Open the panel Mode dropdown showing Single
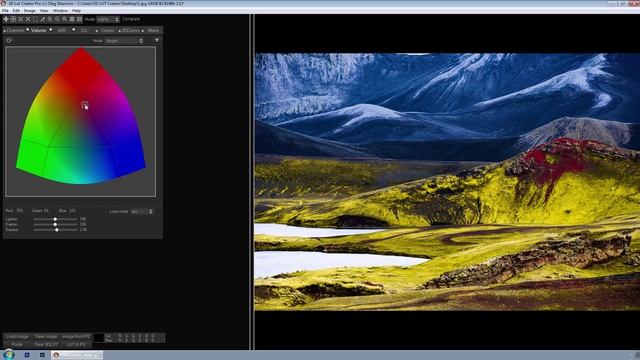Image resolution: width=640 pixels, height=360 pixels. pyautogui.click(x=124, y=41)
